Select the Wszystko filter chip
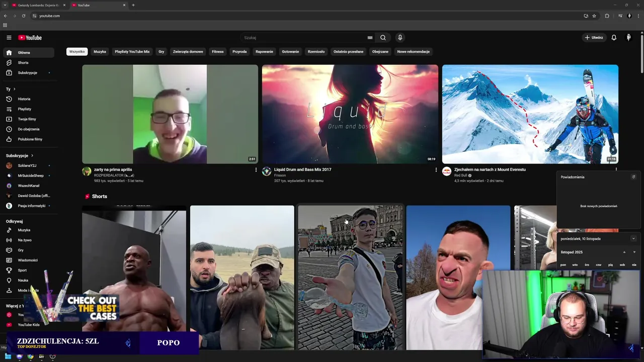Image resolution: width=644 pixels, height=362 pixels. pos(77,51)
